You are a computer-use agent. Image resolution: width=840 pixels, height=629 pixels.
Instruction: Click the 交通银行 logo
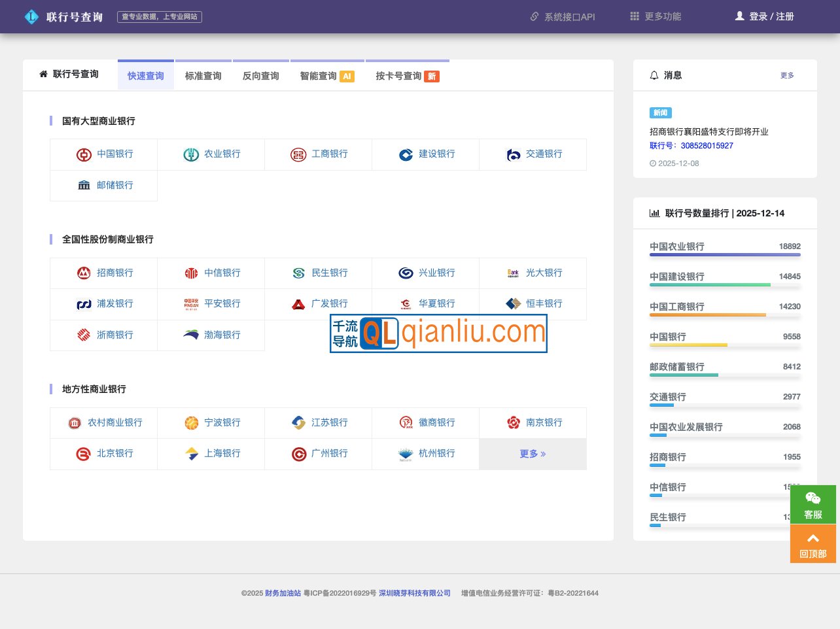coord(513,154)
